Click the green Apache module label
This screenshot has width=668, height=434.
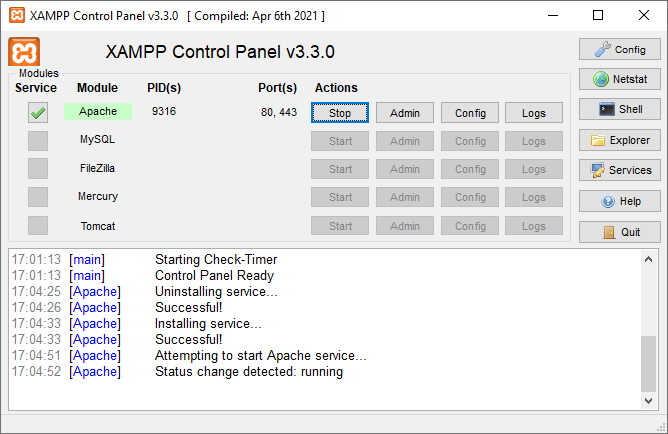click(x=98, y=112)
